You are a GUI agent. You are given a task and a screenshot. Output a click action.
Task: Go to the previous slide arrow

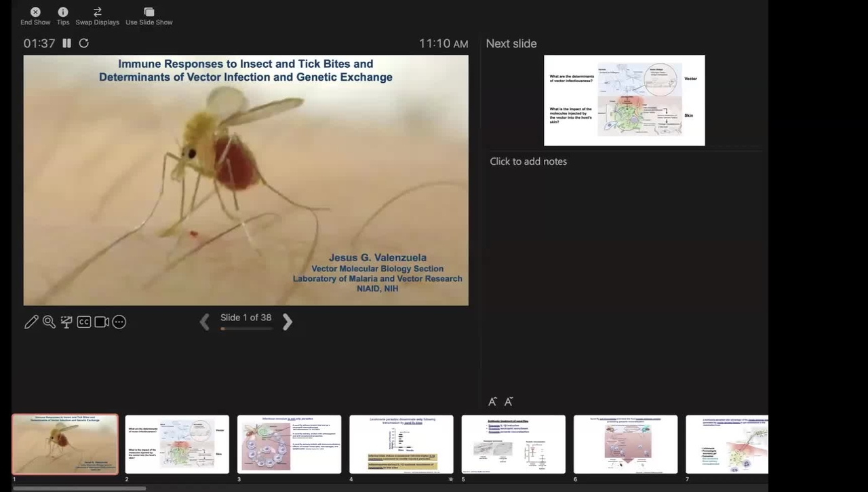coord(205,322)
